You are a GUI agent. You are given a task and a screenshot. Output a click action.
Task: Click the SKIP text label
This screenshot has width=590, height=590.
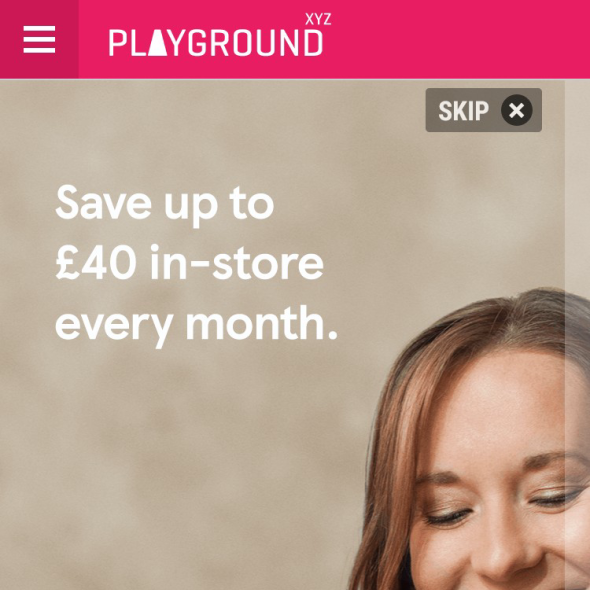click(x=464, y=111)
